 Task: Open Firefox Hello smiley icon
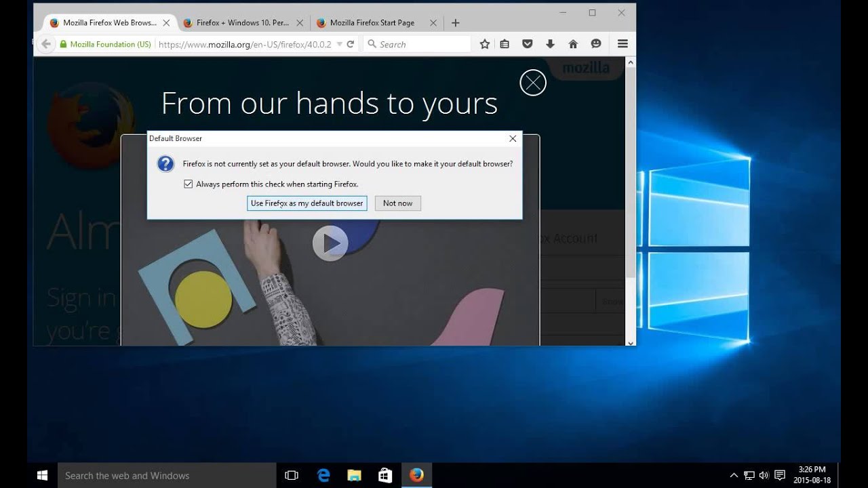(x=596, y=44)
